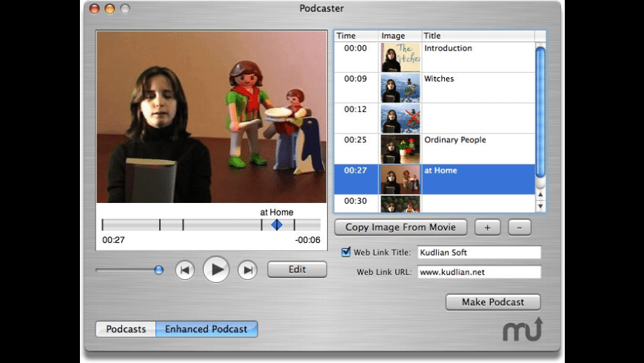Uncheck the Web Link Title checkbox
Screen dimensions: 644x363
(x=346, y=252)
